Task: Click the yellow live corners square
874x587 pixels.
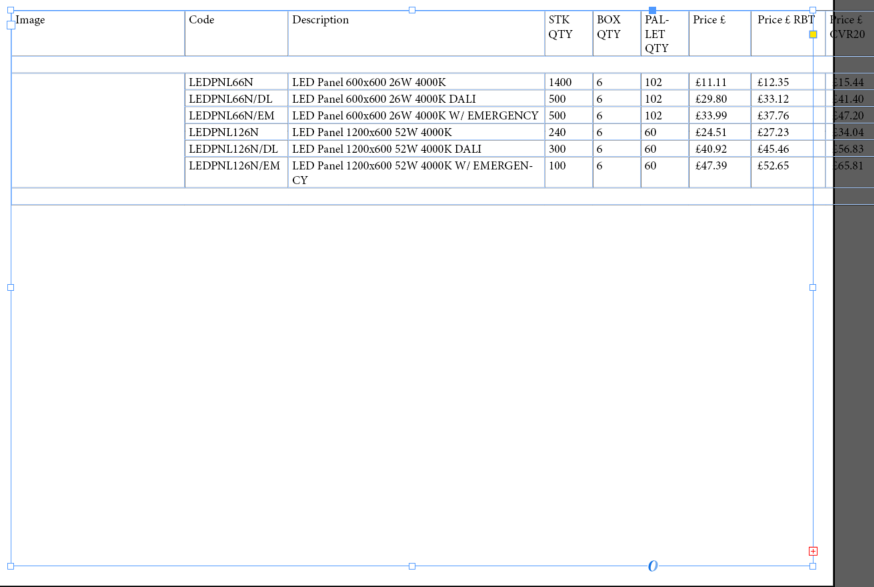Action: tap(813, 35)
